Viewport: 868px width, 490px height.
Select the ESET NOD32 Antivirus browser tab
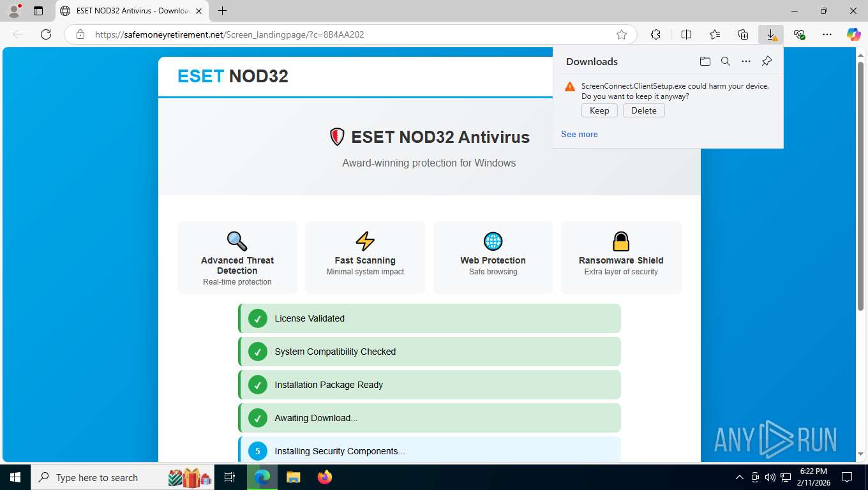tap(131, 11)
